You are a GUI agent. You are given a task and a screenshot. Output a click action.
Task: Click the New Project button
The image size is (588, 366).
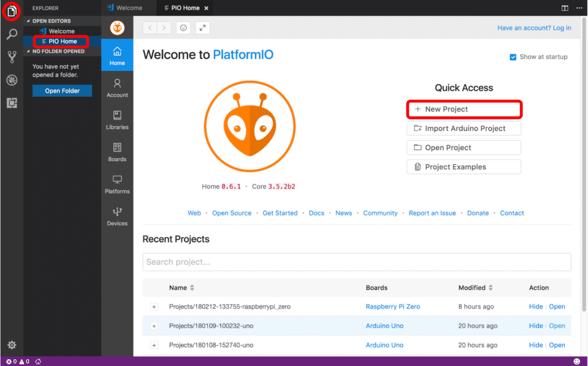464,109
